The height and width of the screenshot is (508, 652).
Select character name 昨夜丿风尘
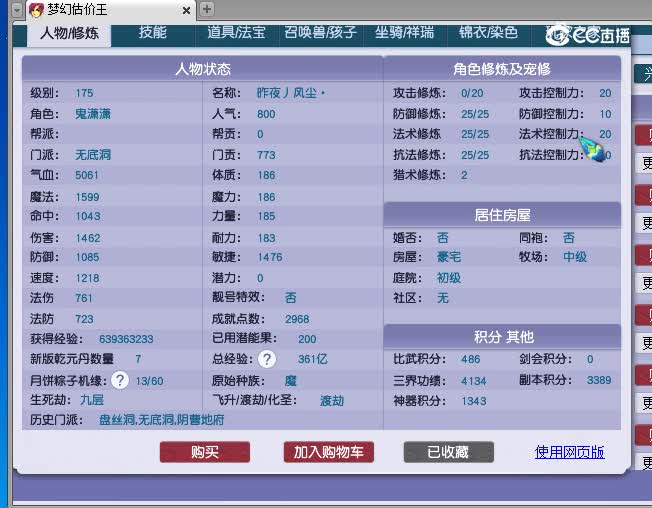coord(291,93)
